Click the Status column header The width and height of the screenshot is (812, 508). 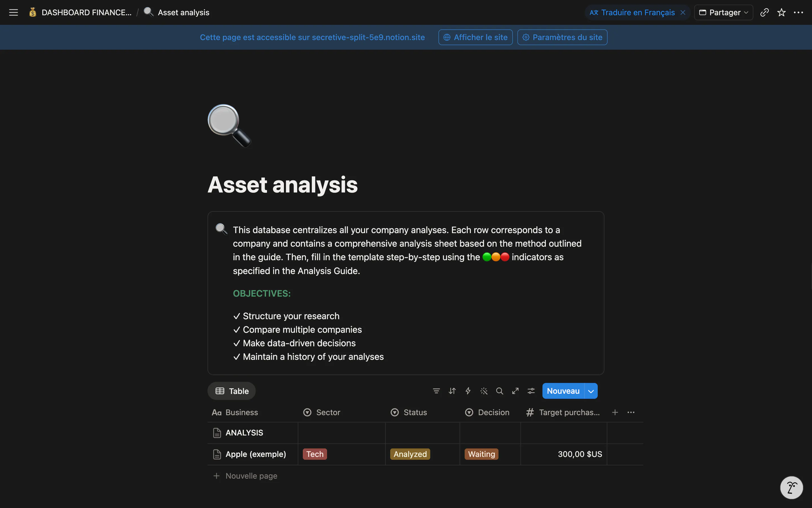(422, 412)
